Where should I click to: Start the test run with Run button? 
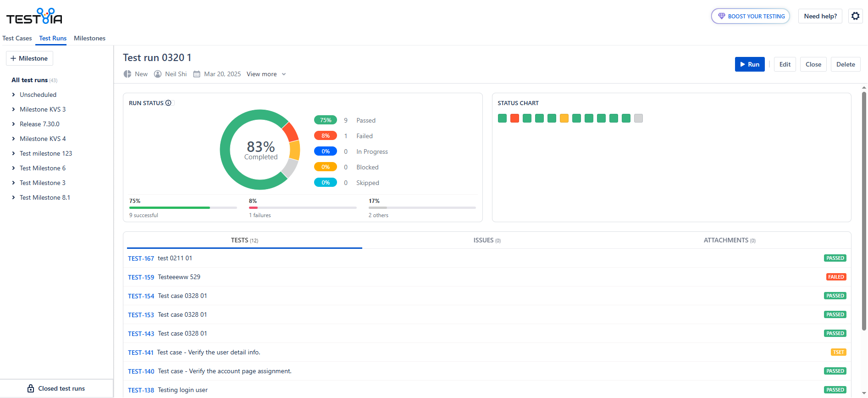749,64
